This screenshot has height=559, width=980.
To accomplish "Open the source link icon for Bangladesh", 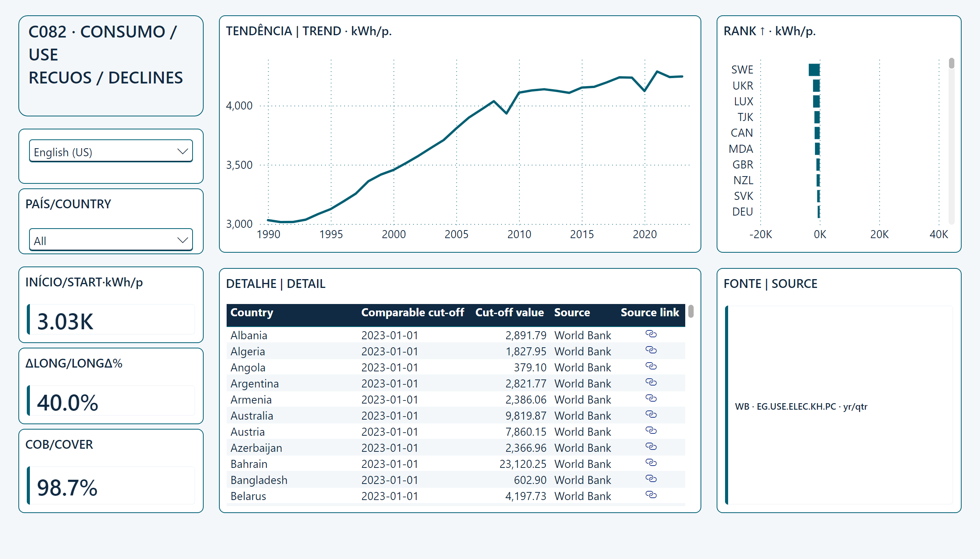I will click(651, 479).
